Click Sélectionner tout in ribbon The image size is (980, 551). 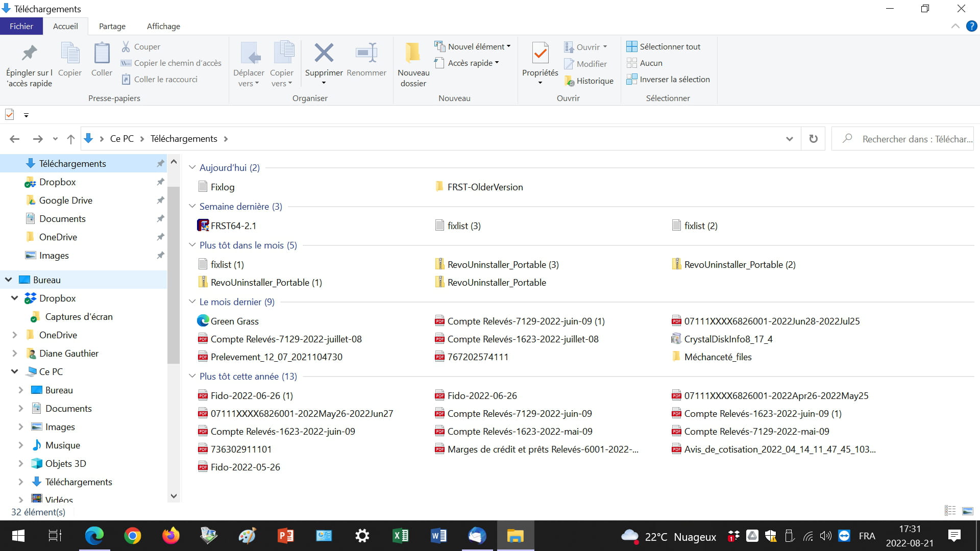pyautogui.click(x=669, y=46)
